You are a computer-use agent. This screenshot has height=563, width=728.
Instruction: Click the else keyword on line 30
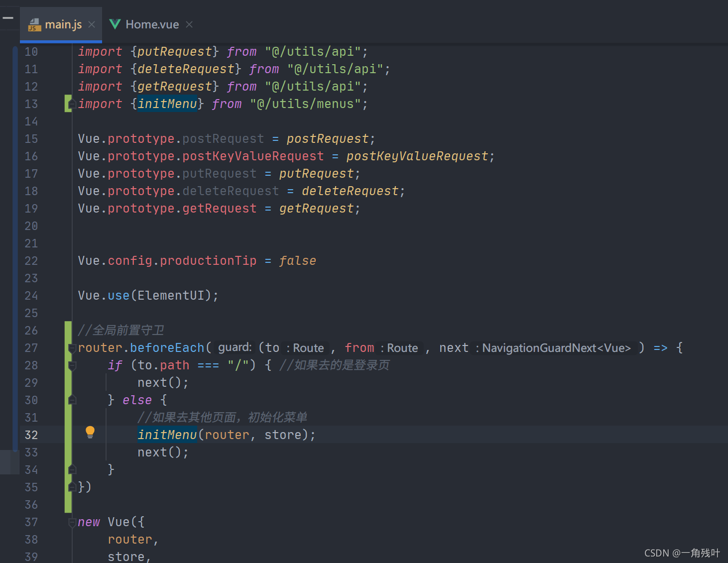coord(137,400)
